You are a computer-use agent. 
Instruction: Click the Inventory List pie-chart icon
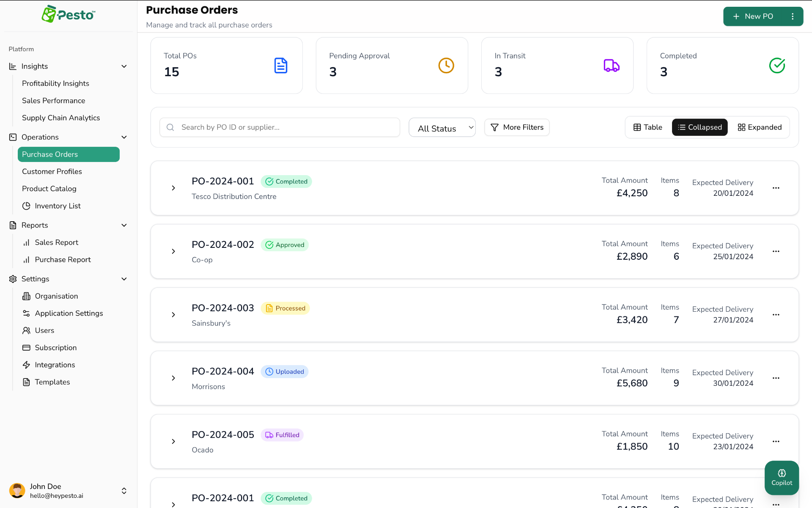[x=27, y=206]
